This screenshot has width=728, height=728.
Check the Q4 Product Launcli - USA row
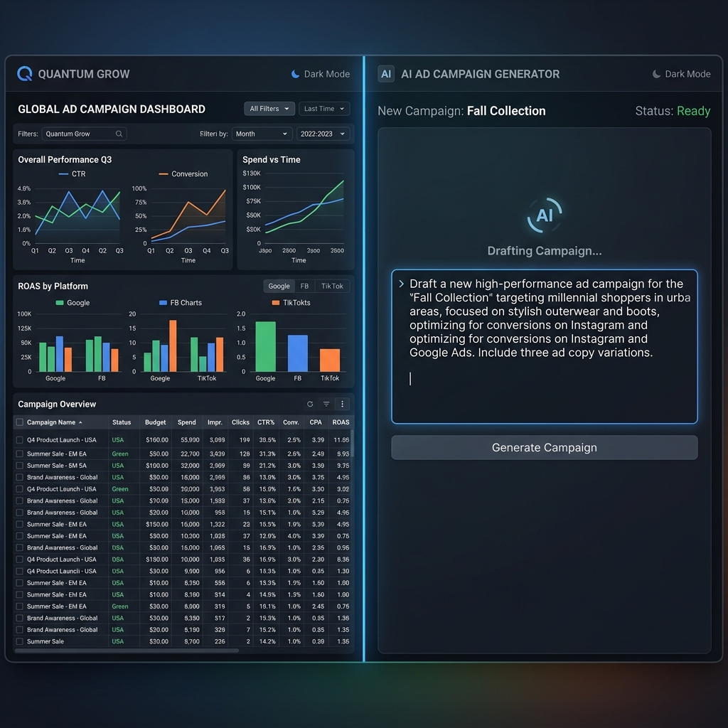coord(19,571)
